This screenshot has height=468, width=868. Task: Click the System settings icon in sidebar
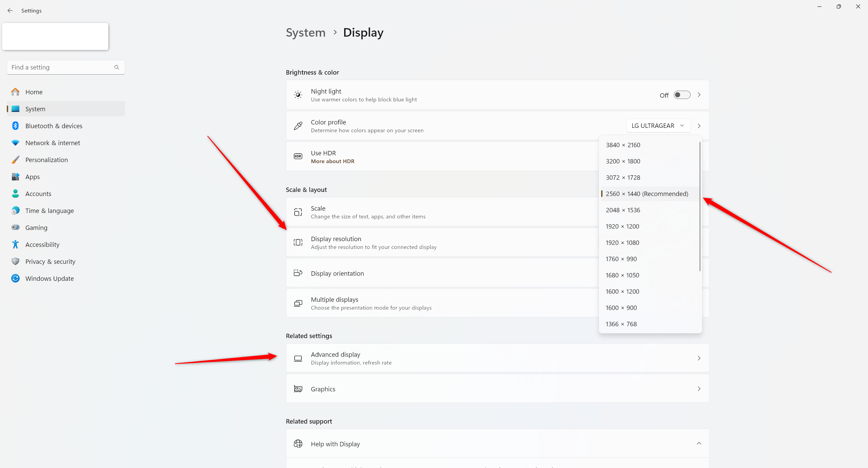coord(16,109)
